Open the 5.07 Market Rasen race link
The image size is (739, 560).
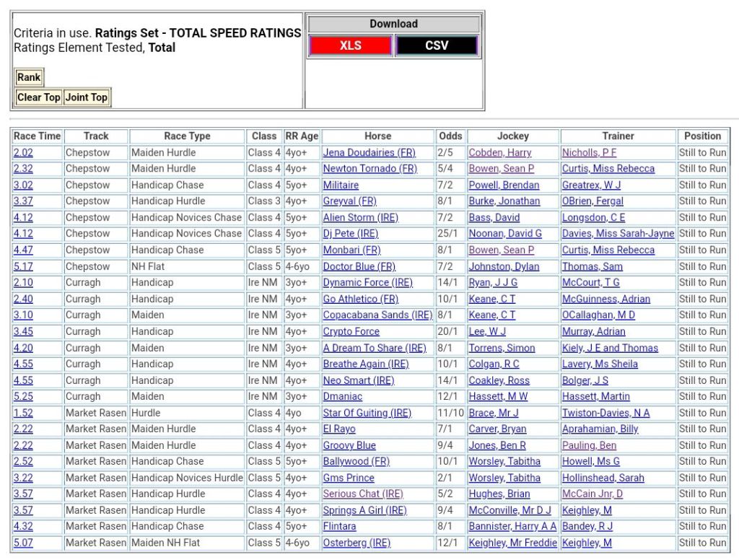[x=23, y=543]
